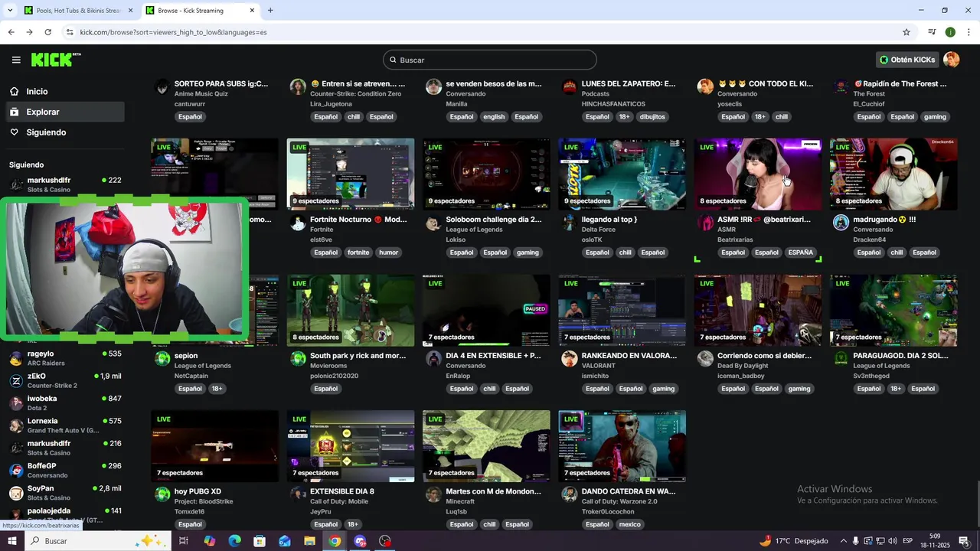Click the humor tag

[x=389, y=253]
